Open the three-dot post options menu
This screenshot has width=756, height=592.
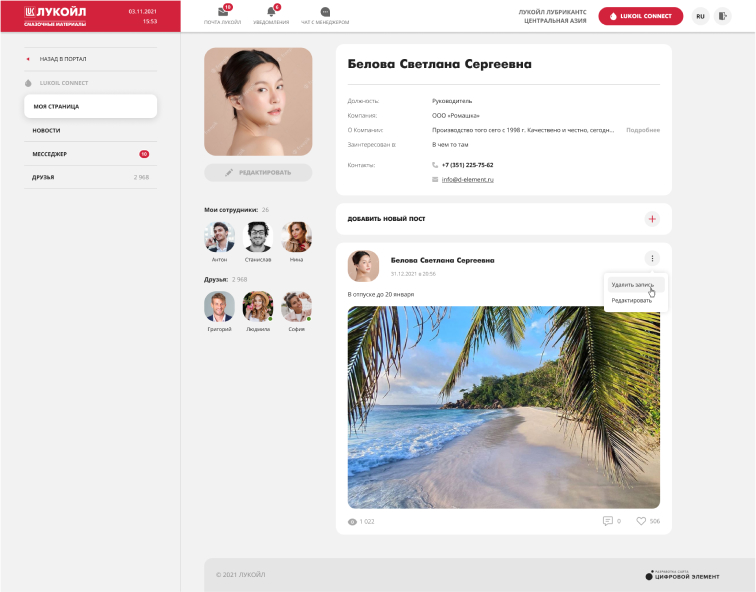click(x=652, y=258)
